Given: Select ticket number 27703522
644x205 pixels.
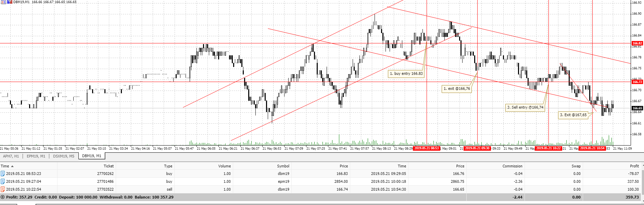Looking at the screenshot, I should click(x=105, y=189).
